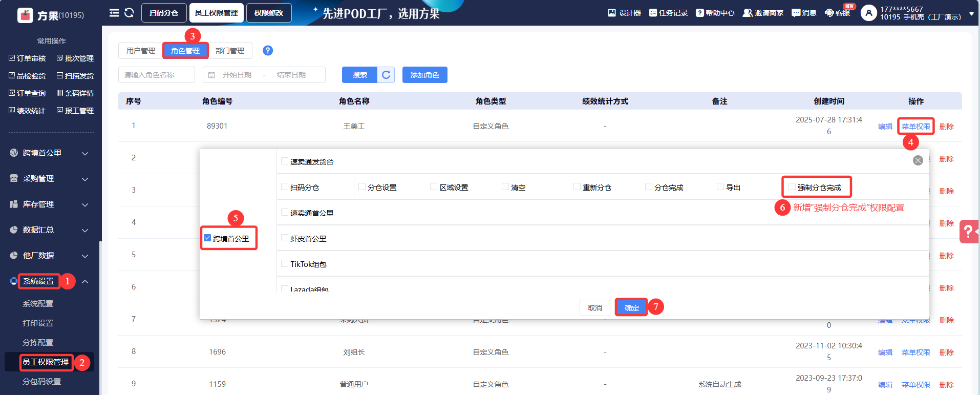The height and width of the screenshot is (395, 980).
Task: Click the reset icon beside 搜索 button
Action: click(386, 75)
